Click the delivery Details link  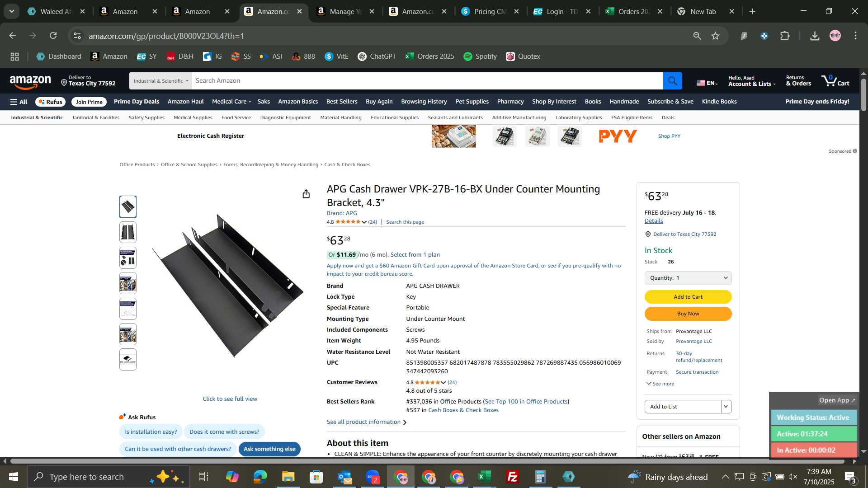coord(654,221)
